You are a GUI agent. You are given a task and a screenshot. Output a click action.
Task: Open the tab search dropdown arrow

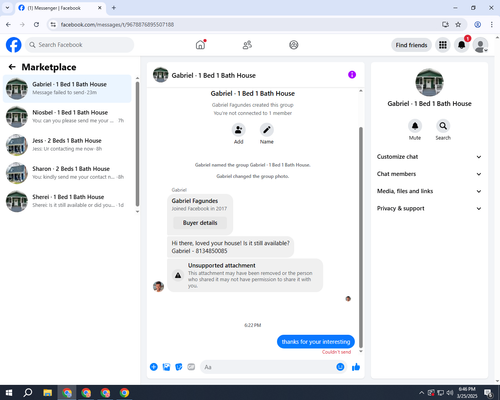(x=7, y=8)
